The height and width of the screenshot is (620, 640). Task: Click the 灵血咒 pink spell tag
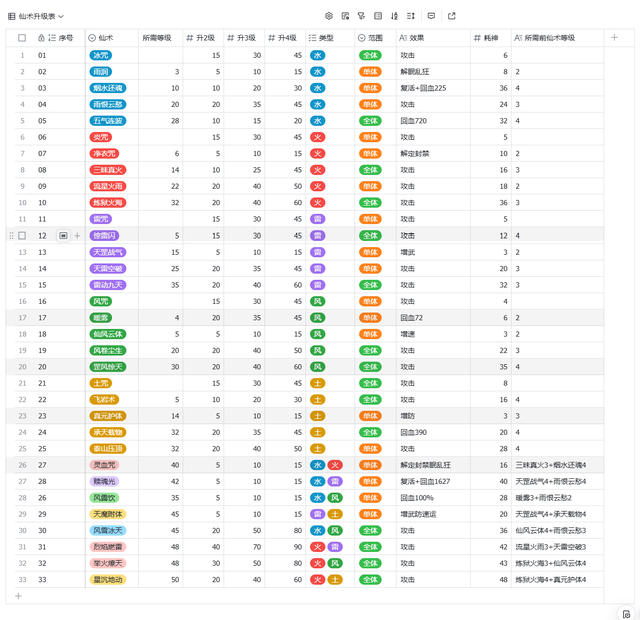click(x=104, y=465)
